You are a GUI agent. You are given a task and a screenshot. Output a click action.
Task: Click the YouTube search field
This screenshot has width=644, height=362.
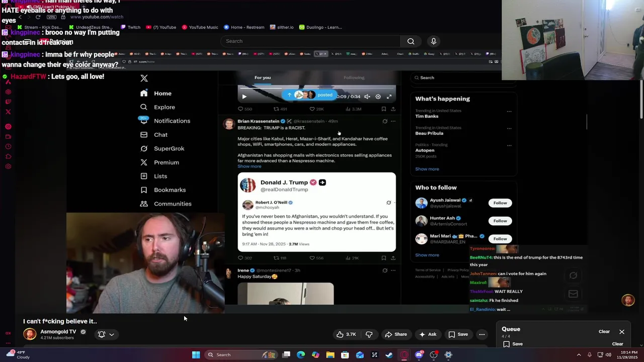[x=310, y=41]
